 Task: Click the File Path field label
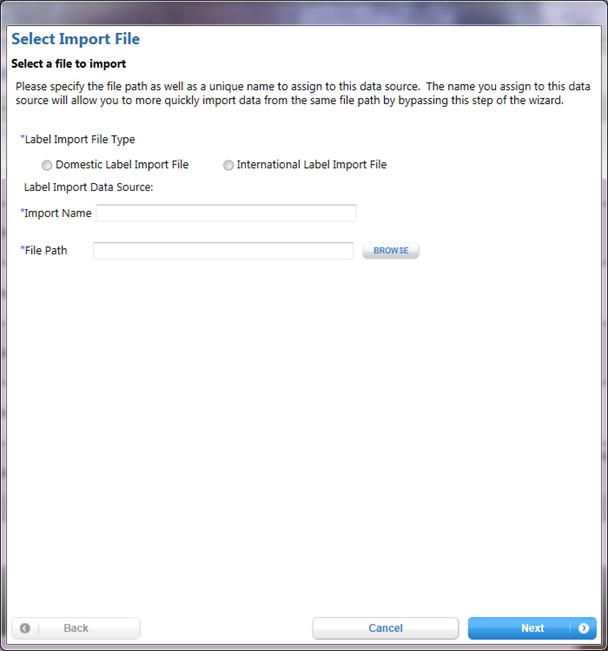pos(44,251)
